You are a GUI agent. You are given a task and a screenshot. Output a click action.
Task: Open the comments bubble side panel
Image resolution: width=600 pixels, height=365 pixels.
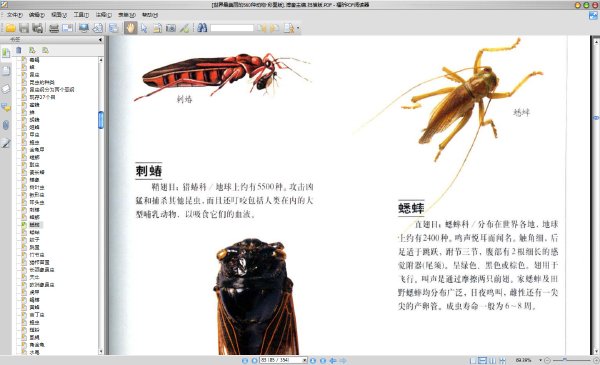(x=6, y=107)
